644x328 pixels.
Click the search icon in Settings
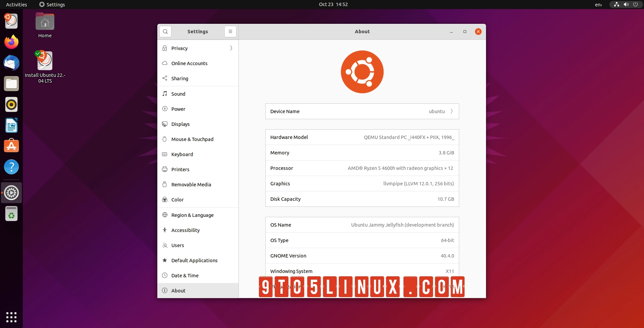(x=165, y=31)
